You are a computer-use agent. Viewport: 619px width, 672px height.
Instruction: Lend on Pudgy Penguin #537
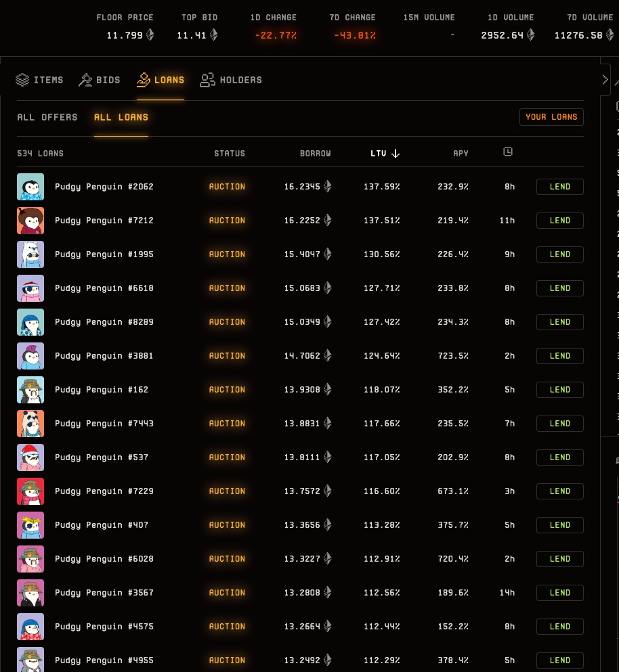tap(560, 457)
